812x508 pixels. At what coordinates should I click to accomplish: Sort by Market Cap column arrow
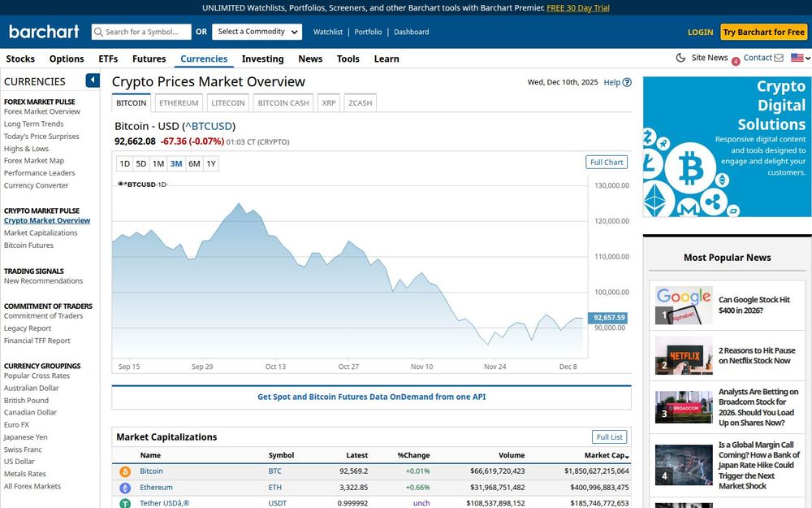[627, 457]
